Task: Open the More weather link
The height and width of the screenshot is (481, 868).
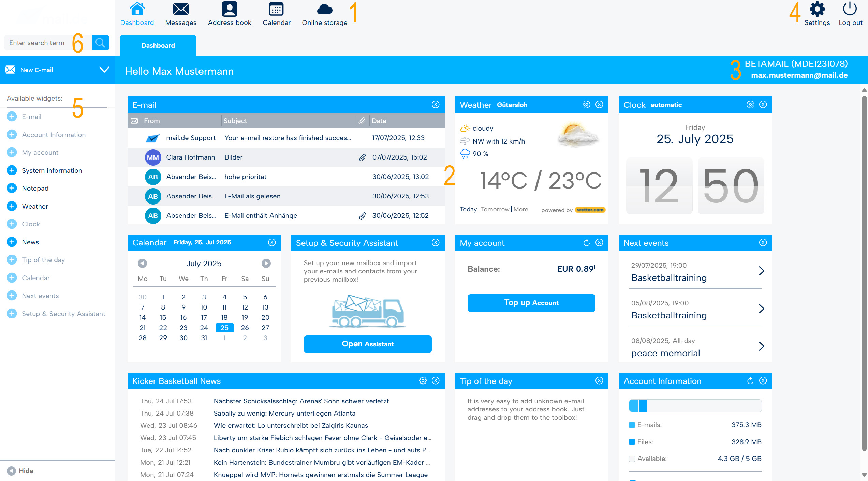Action: coord(521,209)
